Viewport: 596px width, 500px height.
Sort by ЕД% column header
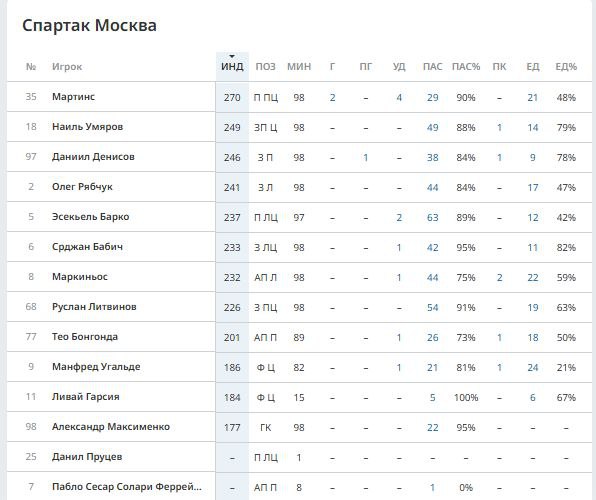(x=566, y=67)
